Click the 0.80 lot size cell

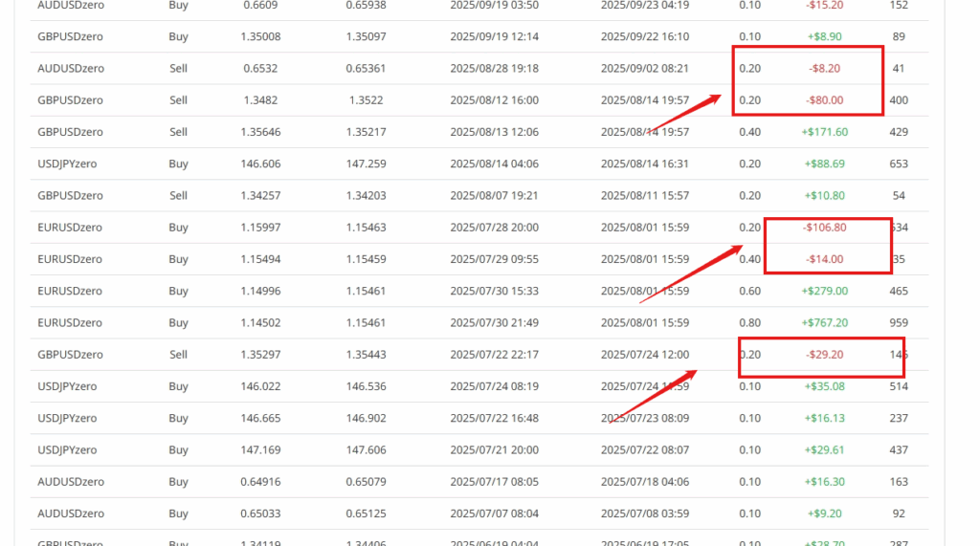[x=750, y=323]
